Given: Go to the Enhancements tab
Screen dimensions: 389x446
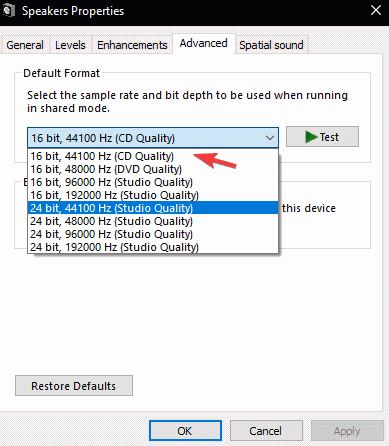Looking at the screenshot, I should 132,45.
